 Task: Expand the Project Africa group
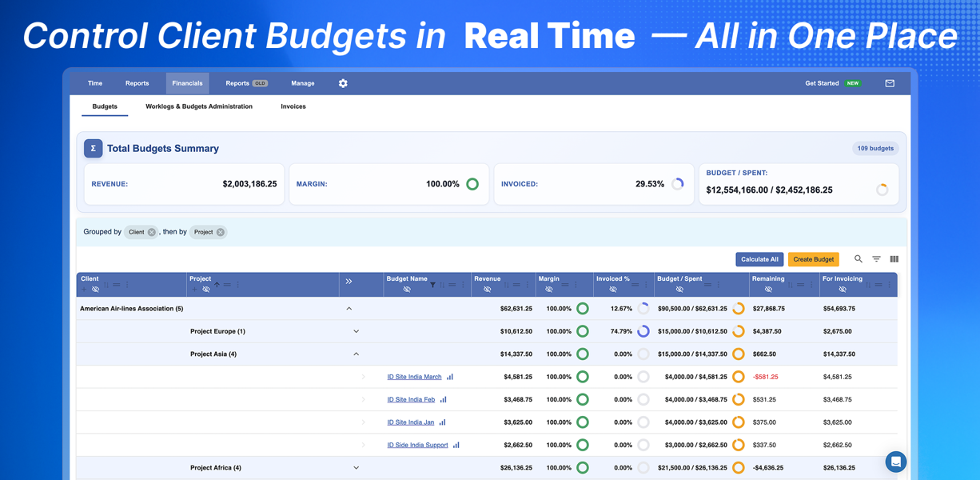[357, 468]
